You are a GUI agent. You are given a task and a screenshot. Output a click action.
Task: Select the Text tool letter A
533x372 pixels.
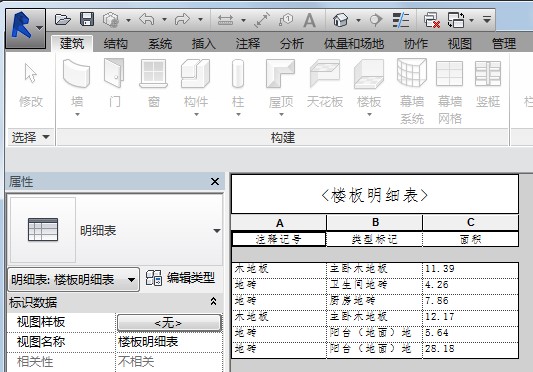pyautogui.click(x=309, y=20)
